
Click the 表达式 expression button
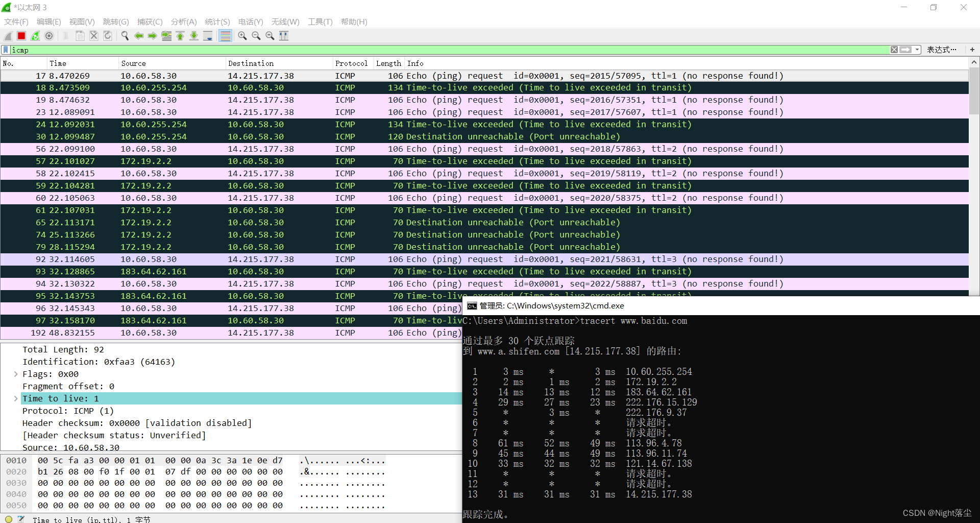(x=942, y=50)
